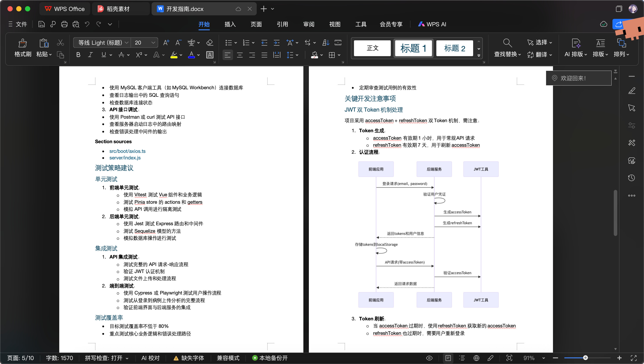This screenshot has width=644, height=364.
Task: Toggle 拼写检查 spelling check status
Action: [106, 358]
